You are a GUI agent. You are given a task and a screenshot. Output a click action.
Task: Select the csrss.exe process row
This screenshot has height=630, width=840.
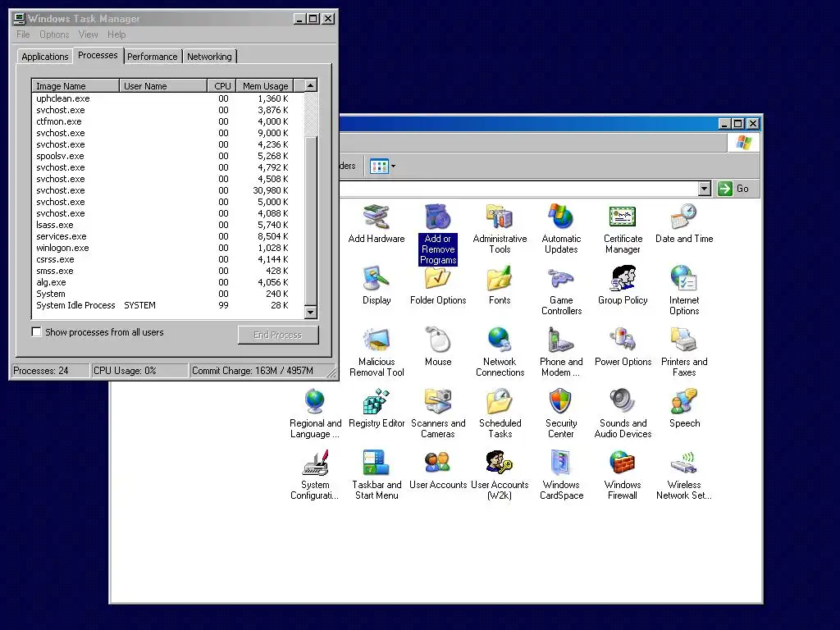pyautogui.click(x=167, y=259)
